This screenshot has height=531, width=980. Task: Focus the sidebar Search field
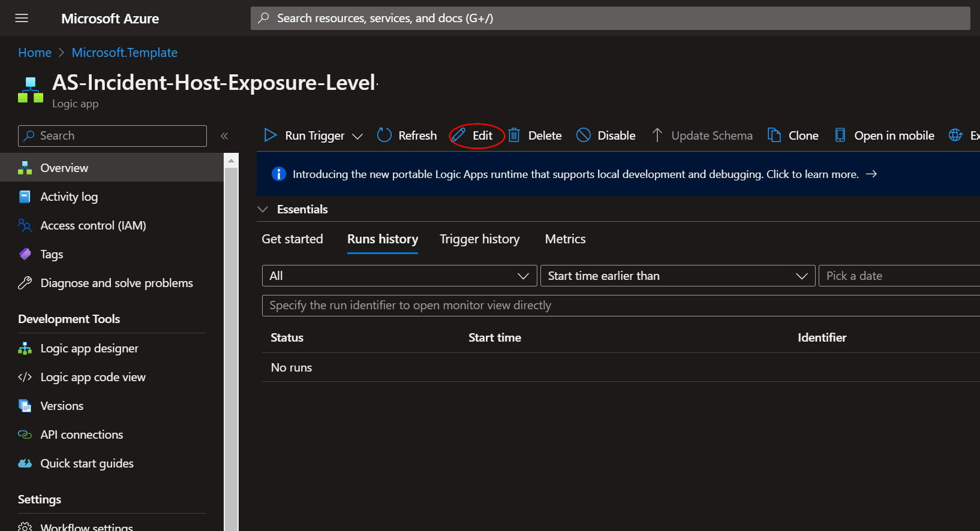[x=112, y=135]
